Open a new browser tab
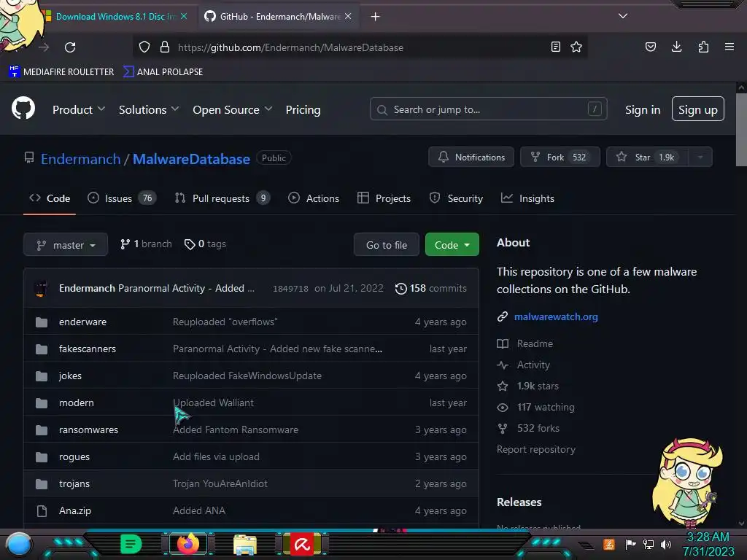747x560 pixels. point(376,17)
